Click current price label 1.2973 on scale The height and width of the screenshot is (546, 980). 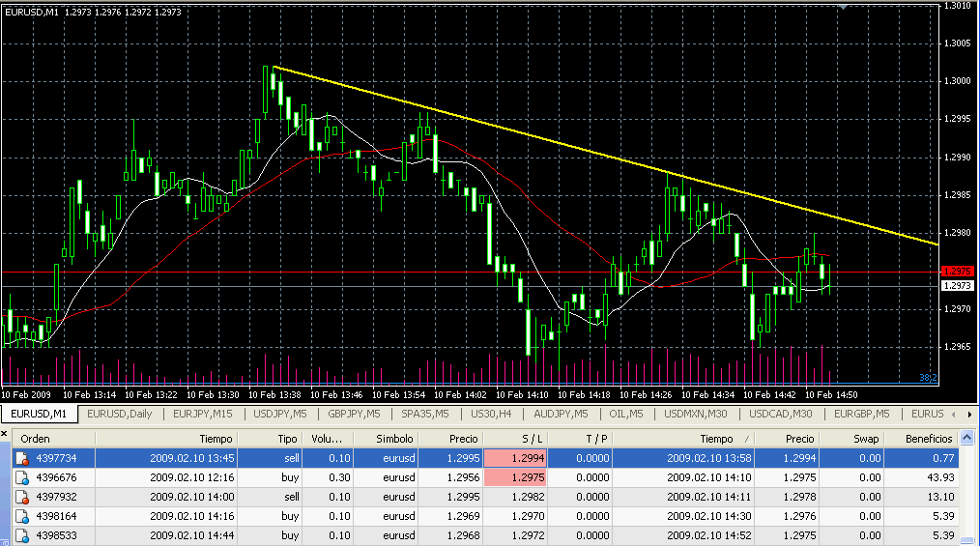pyautogui.click(x=957, y=286)
